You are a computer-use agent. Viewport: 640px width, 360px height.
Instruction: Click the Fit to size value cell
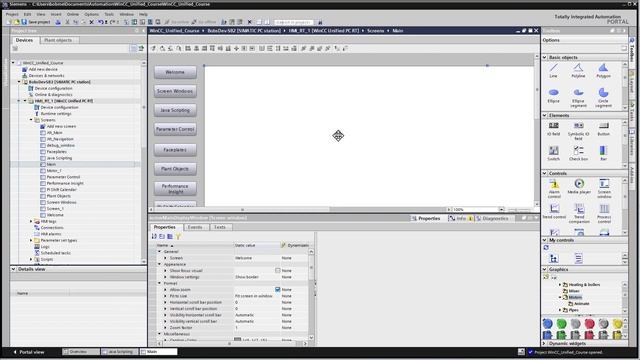(x=256, y=296)
